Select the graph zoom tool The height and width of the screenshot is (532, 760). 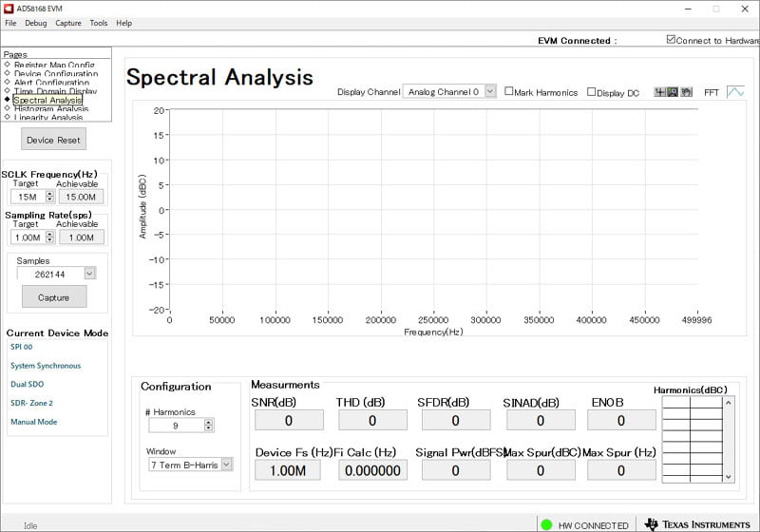point(673,91)
